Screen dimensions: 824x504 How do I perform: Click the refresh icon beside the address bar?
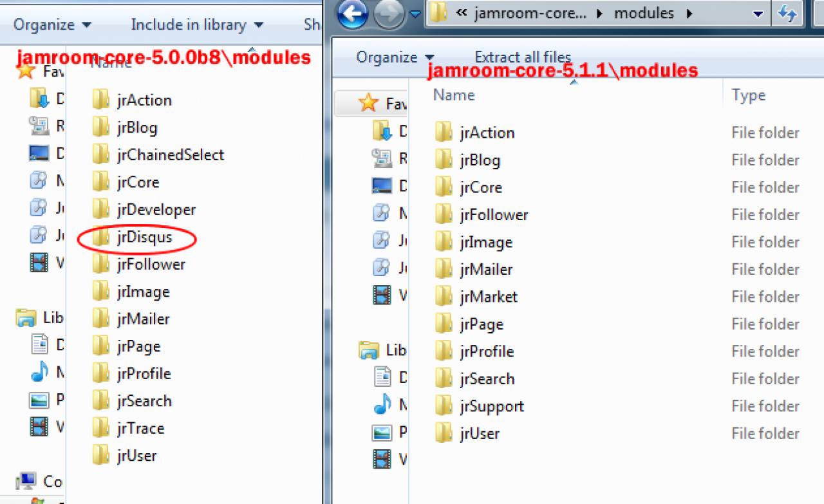coord(787,14)
